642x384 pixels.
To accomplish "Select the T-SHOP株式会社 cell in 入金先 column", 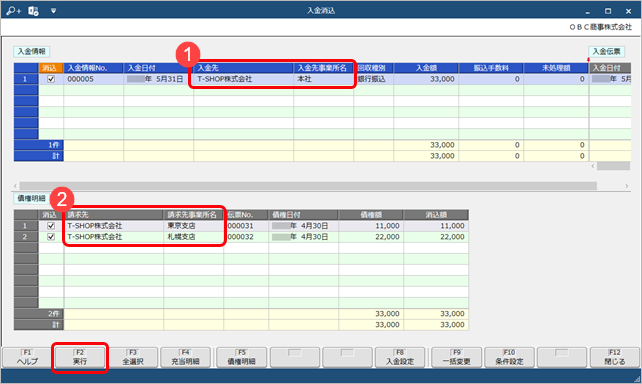I will pos(243,79).
